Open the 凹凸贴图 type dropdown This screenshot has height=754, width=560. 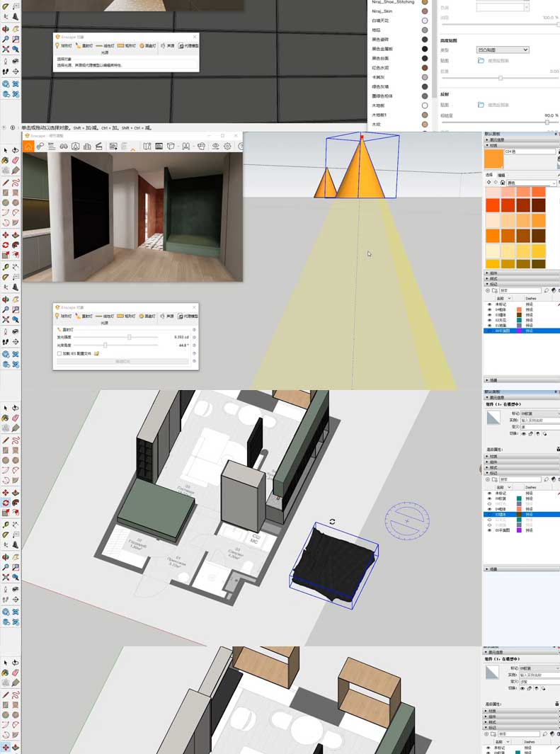[x=503, y=50]
